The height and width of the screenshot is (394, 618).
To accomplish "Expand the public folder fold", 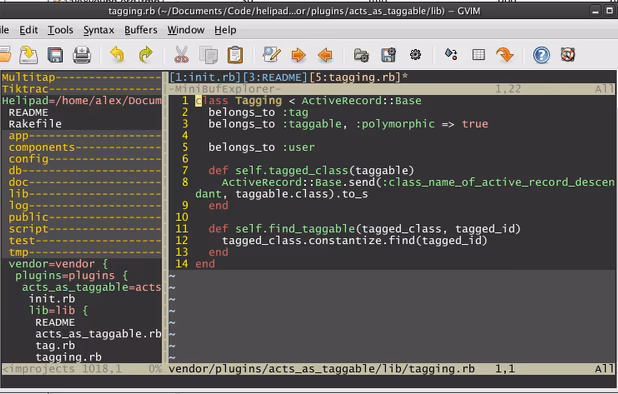I will click(x=81, y=217).
